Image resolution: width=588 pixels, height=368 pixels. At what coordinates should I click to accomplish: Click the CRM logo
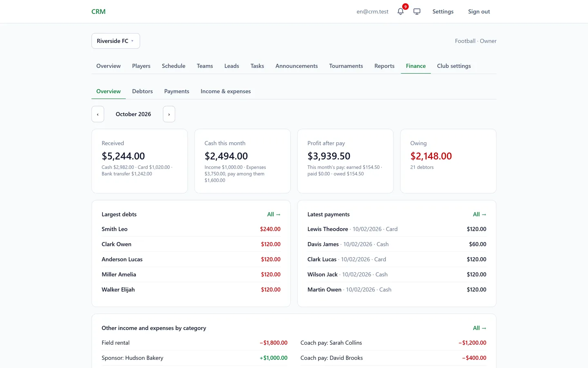click(98, 11)
